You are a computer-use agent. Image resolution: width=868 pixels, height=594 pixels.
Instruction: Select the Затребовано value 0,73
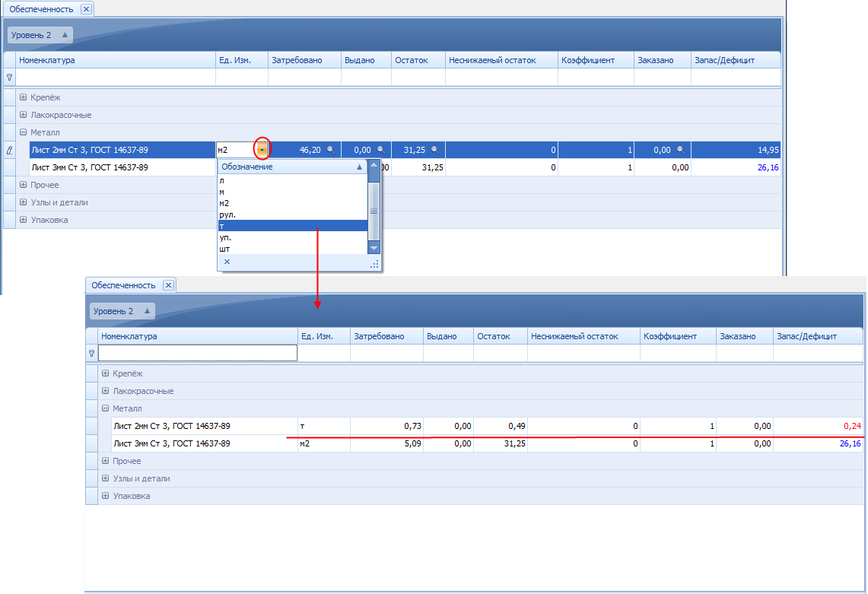coord(413,426)
